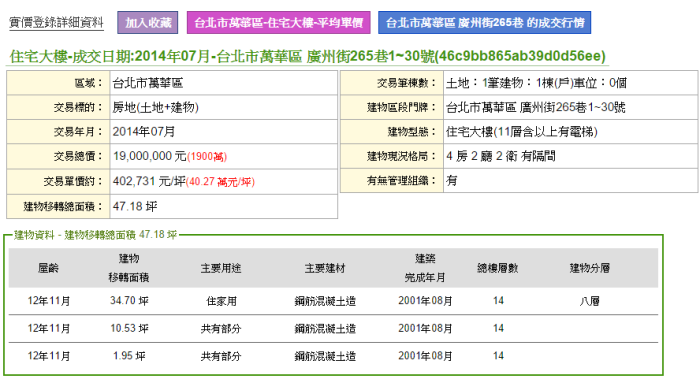The image size is (700, 379).
Task: Click the 加入收藏 button
Action: pyautogui.click(x=148, y=23)
